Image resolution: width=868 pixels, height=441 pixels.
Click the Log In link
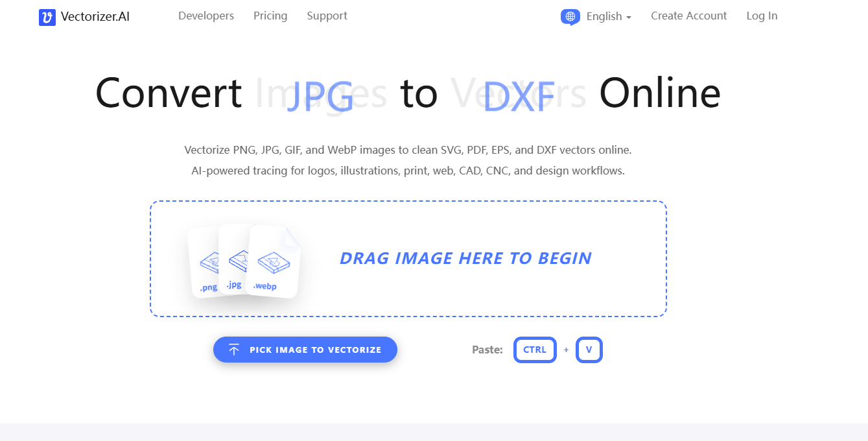click(762, 16)
